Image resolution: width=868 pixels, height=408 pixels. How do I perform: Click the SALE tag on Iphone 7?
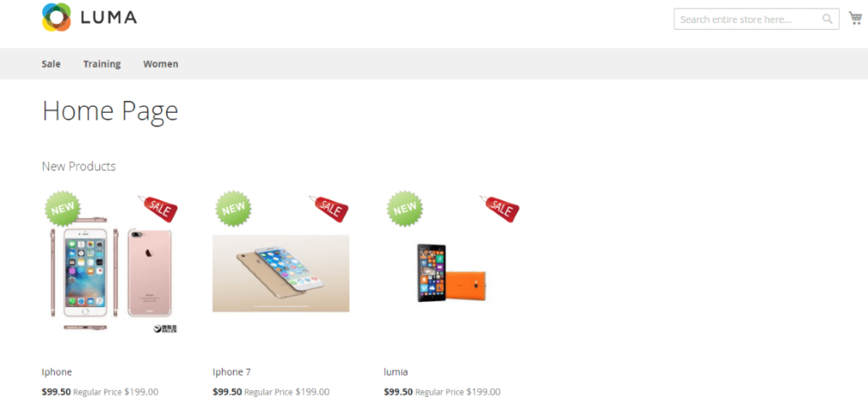(330, 209)
